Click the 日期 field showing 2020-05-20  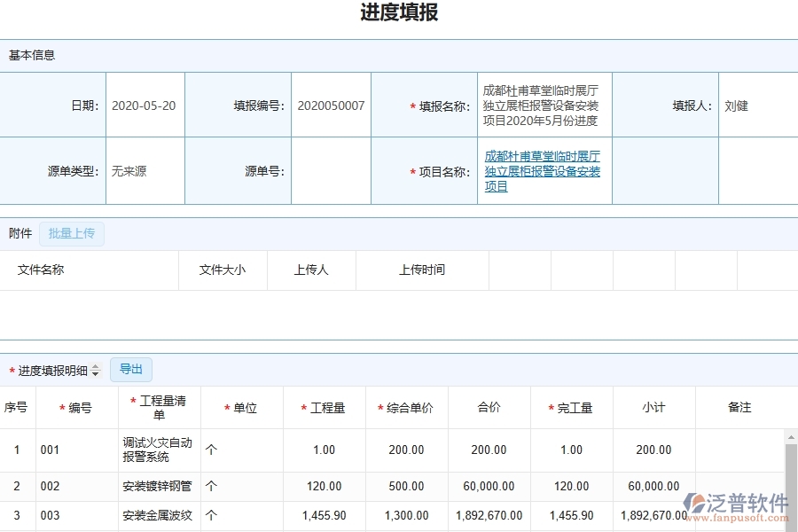tap(144, 105)
